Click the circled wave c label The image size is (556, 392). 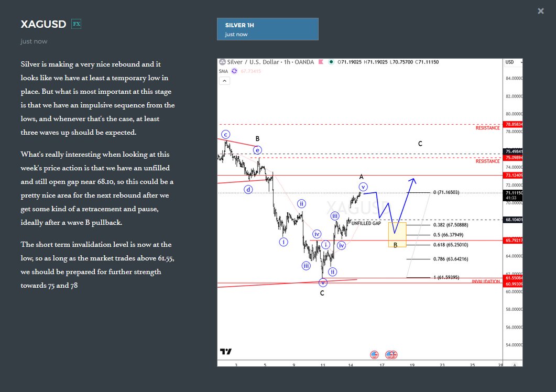[225, 134]
